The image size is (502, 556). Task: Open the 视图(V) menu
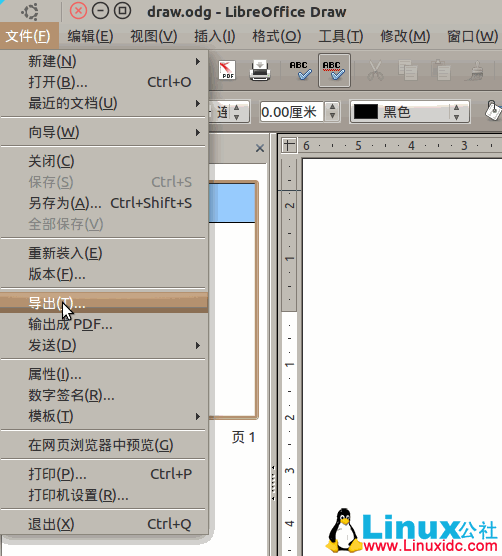coord(154,36)
